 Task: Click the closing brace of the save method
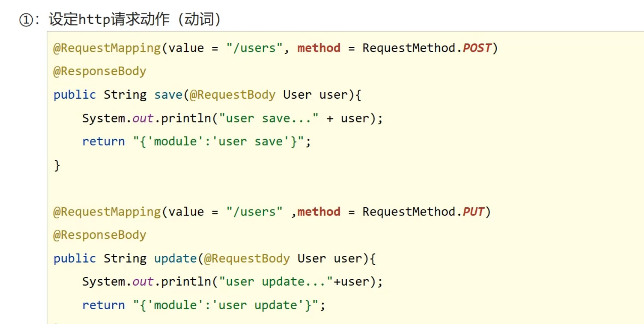57,165
